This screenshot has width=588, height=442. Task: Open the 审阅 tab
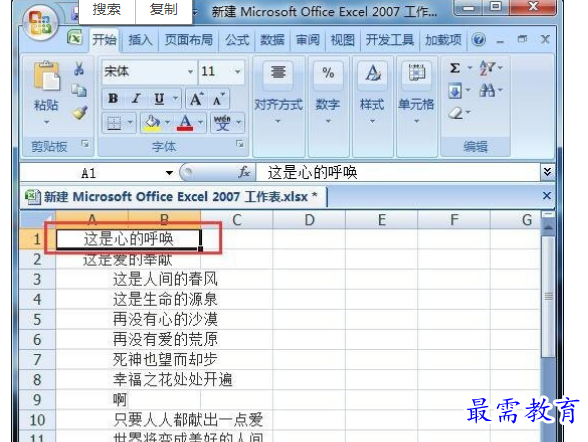pyautogui.click(x=308, y=40)
